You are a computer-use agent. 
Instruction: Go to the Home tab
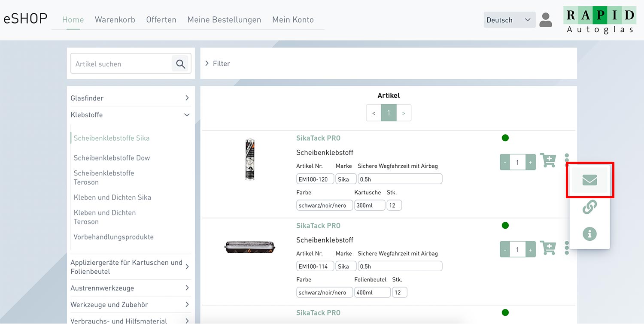(x=73, y=20)
